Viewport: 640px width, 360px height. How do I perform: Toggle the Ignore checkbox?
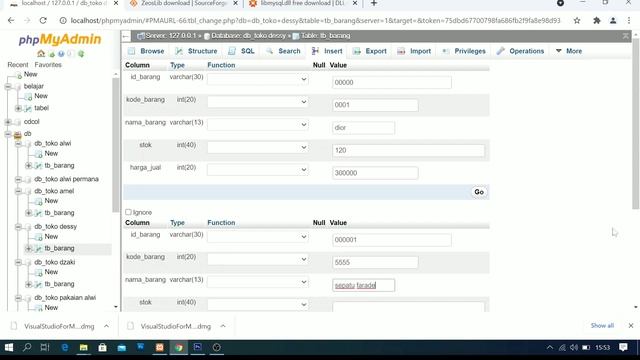(x=128, y=212)
